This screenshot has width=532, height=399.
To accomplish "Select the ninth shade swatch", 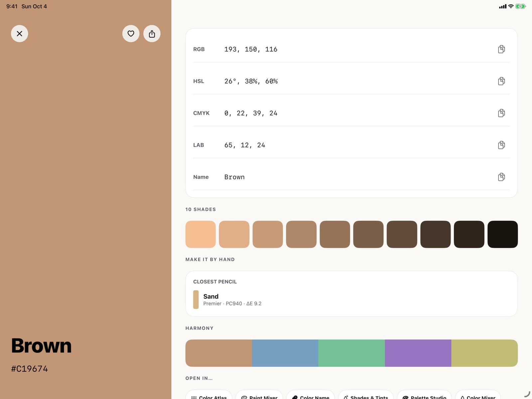I will pos(469,234).
